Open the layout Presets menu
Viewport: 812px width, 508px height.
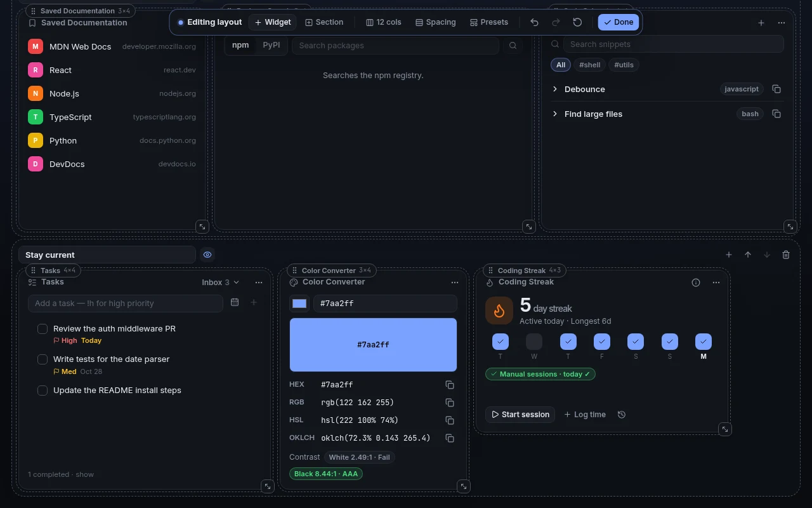coord(489,22)
